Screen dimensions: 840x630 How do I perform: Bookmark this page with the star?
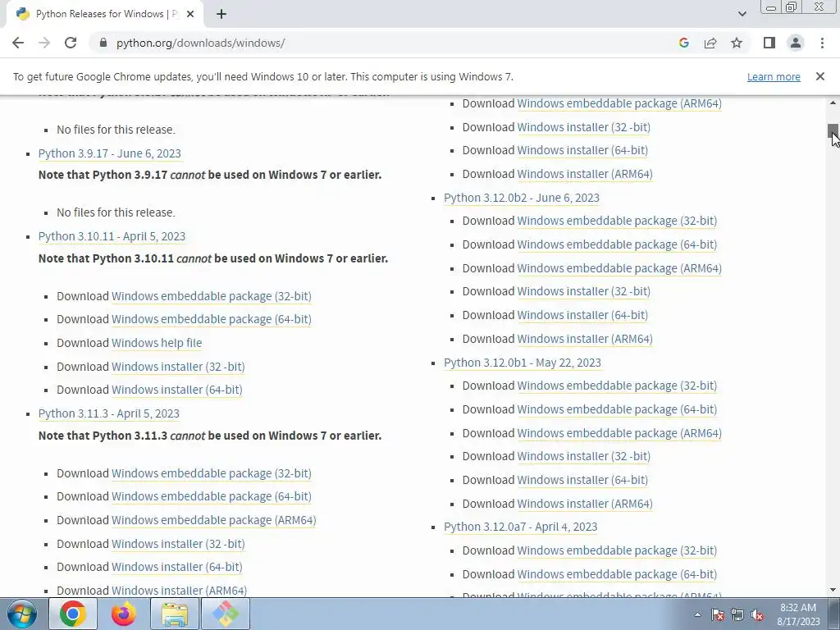(737, 43)
